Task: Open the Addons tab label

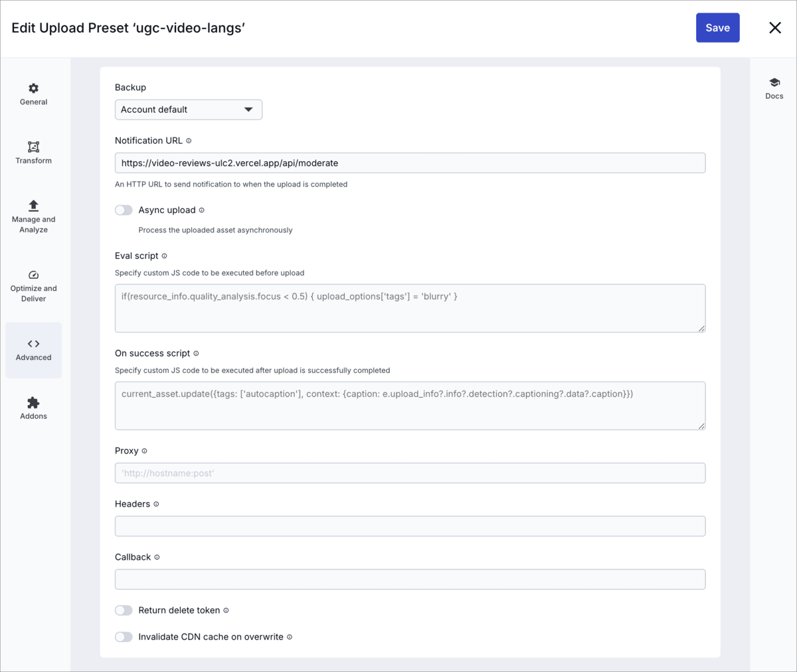Action: coord(33,416)
